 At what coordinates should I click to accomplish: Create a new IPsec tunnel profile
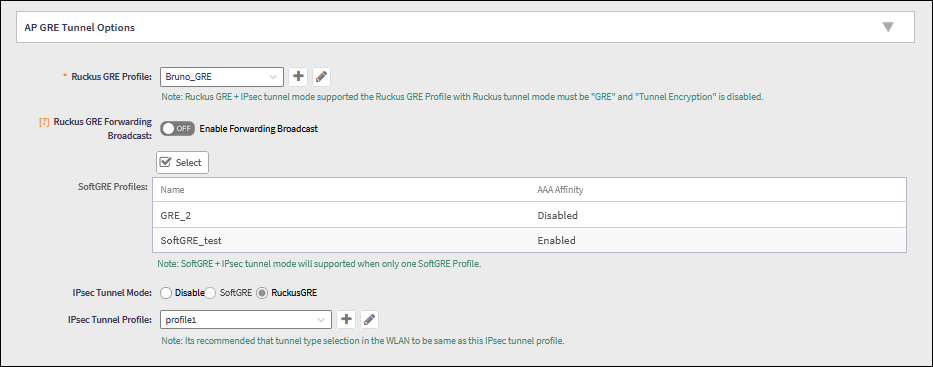(x=346, y=319)
